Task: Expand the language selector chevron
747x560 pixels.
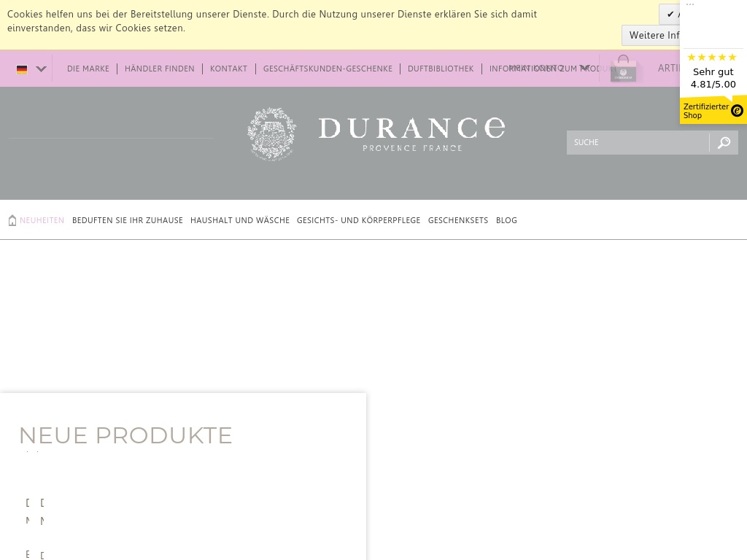Action: (x=42, y=69)
